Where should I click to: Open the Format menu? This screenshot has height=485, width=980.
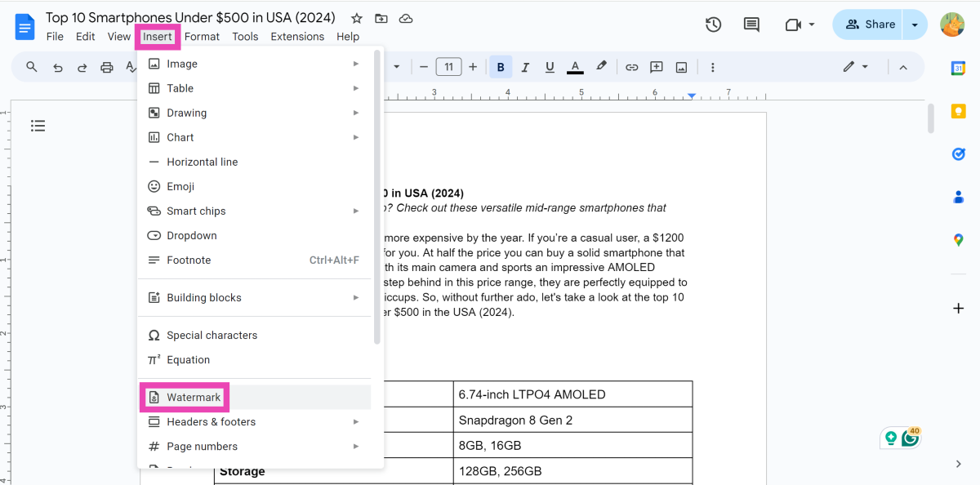click(202, 37)
